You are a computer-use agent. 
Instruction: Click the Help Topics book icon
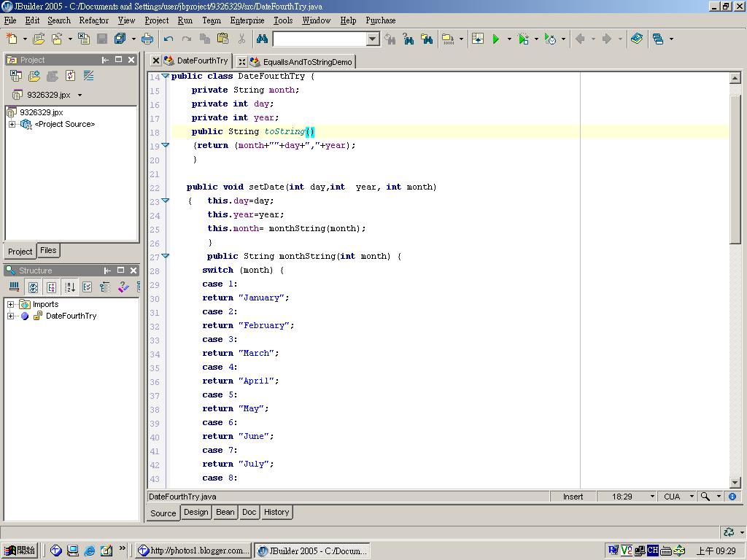coord(637,39)
